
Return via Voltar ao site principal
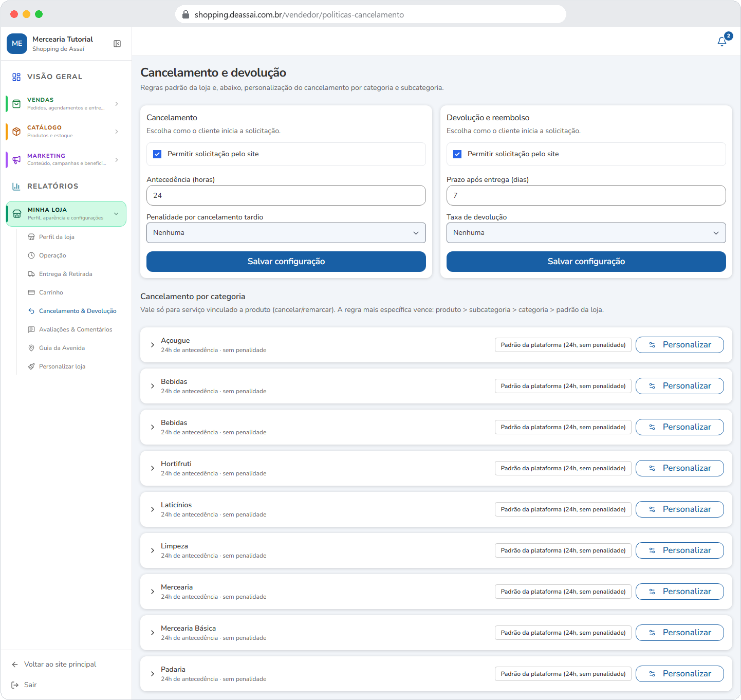click(60, 664)
